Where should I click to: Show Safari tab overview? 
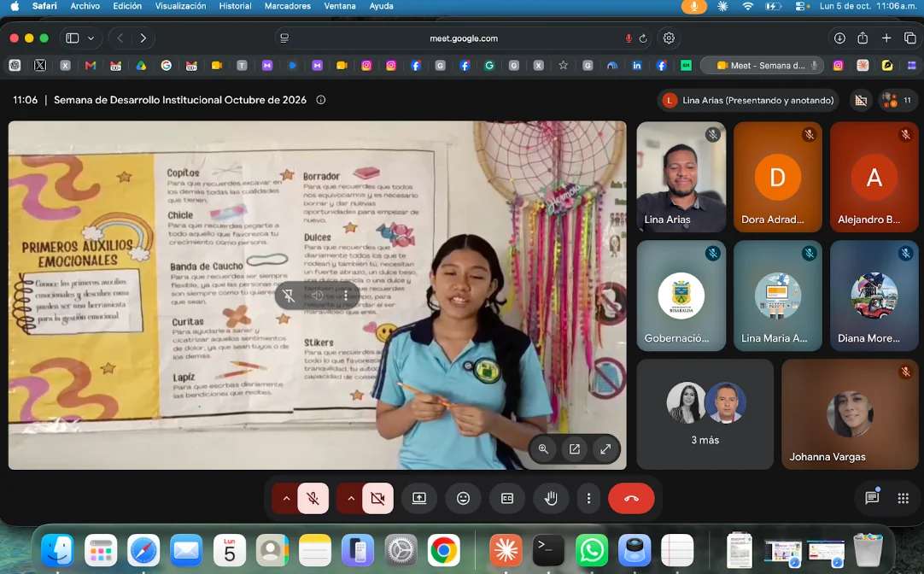point(909,38)
